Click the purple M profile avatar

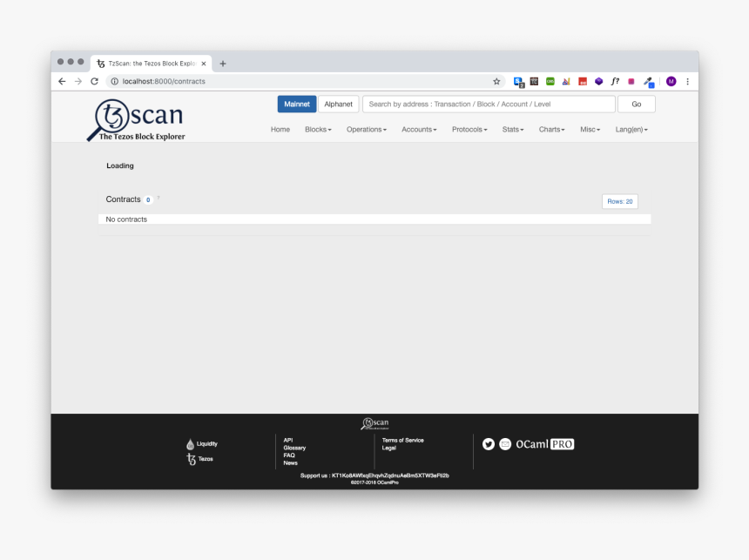pyautogui.click(x=671, y=81)
